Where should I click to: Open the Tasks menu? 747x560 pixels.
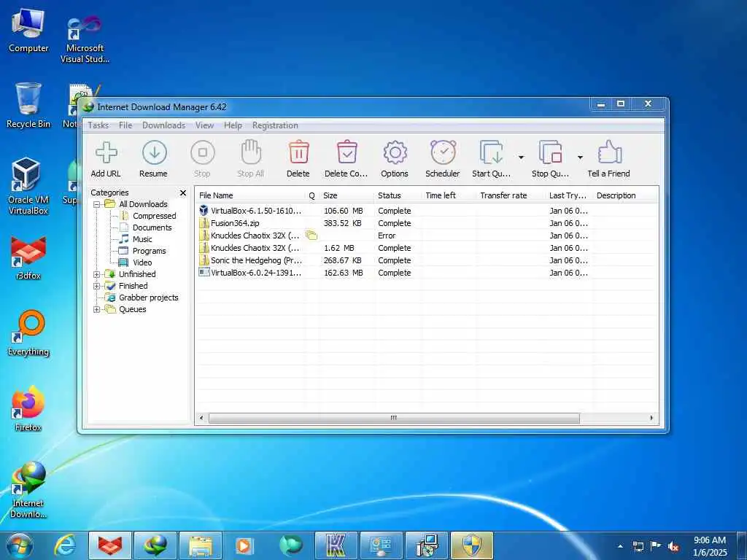pos(98,125)
